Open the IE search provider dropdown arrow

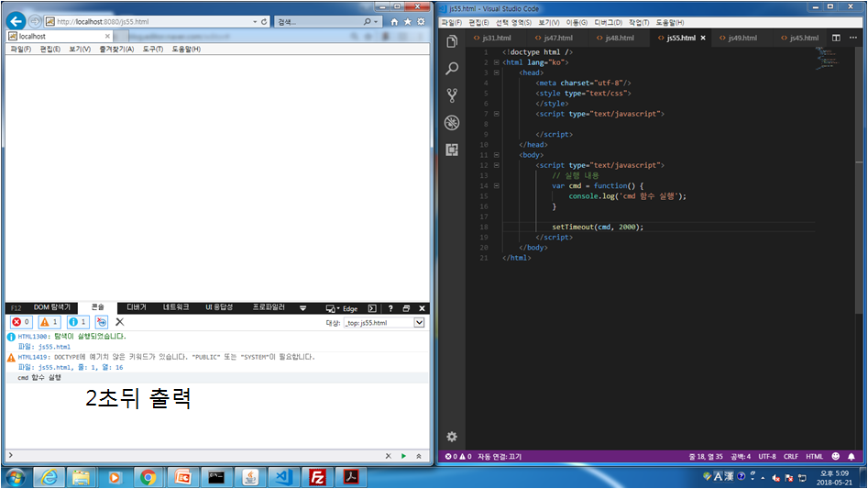click(376, 22)
